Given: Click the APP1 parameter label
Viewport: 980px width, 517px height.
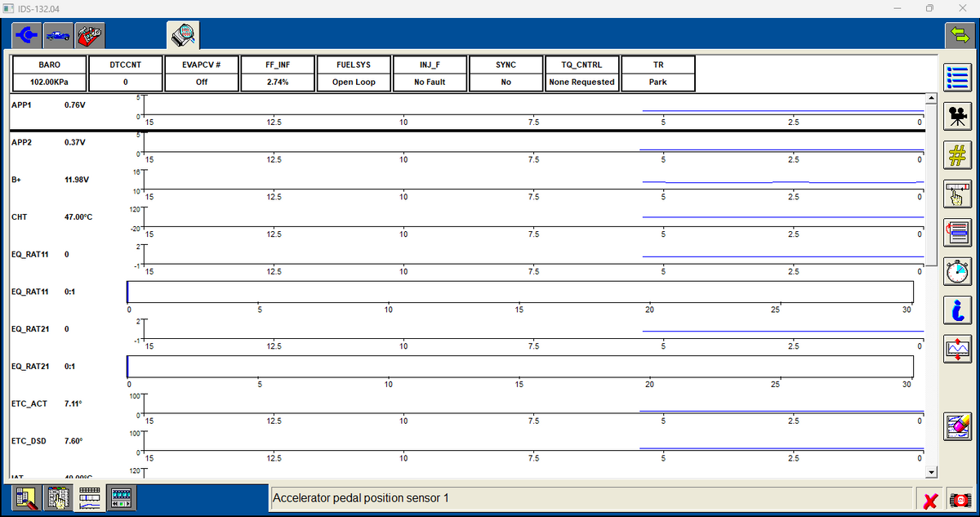Looking at the screenshot, I should [22, 105].
